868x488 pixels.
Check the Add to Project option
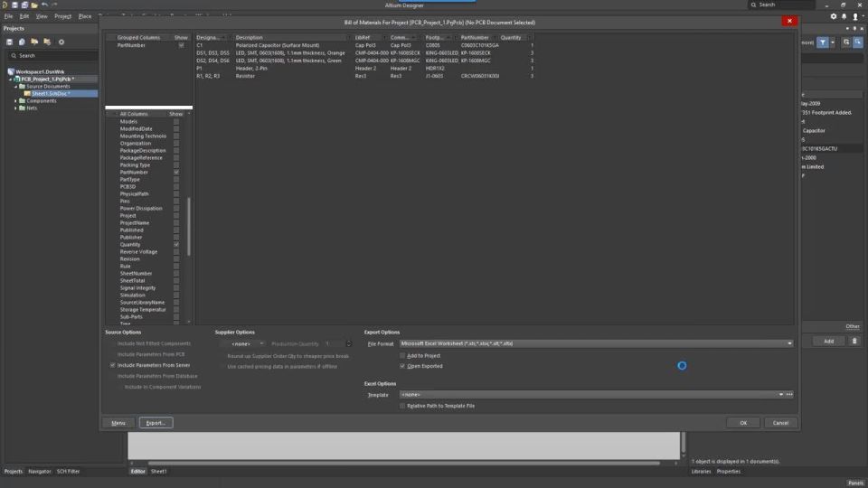(402, 356)
